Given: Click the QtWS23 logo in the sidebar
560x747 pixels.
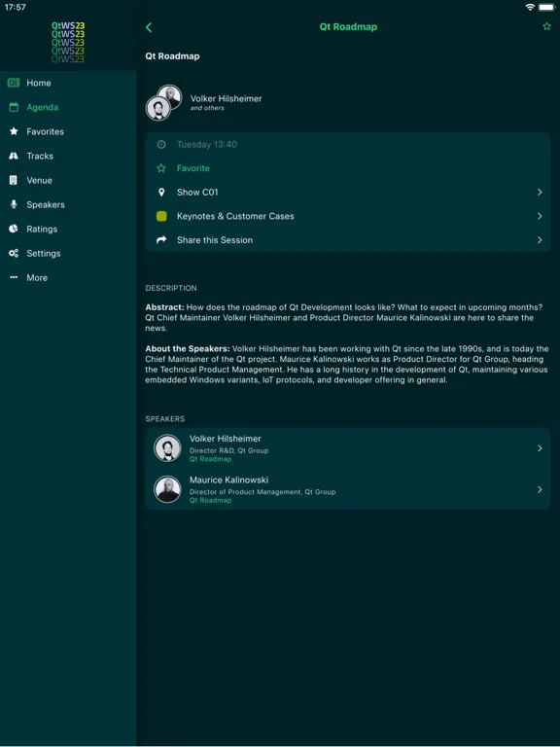Looking at the screenshot, I should tap(68, 42).
